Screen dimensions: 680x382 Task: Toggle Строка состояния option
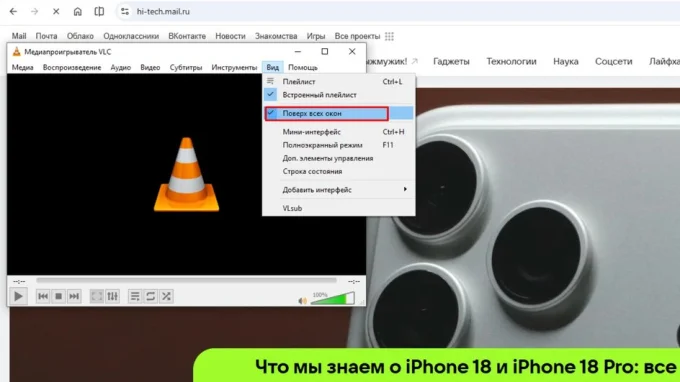339,172
